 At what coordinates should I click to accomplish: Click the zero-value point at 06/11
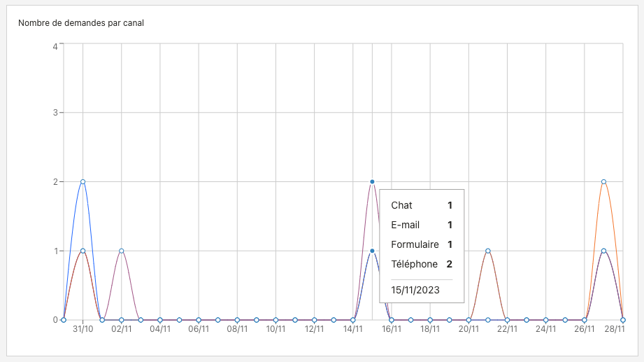coord(199,320)
